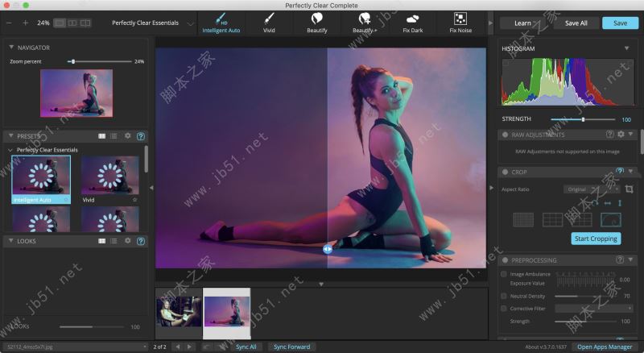Favorite the Vivid preset with its star
Screen dimensions: 644x353
[x=134, y=200]
